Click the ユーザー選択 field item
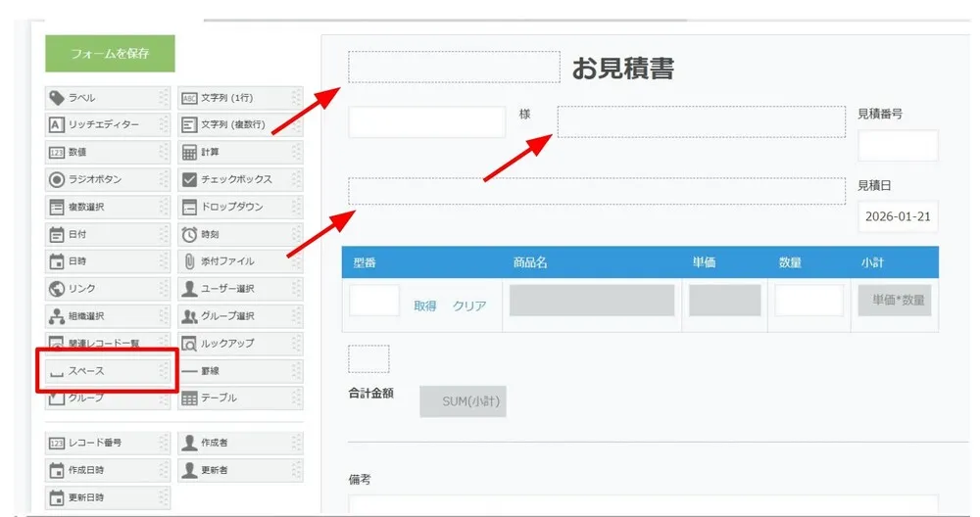The image size is (980, 517). 239,289
